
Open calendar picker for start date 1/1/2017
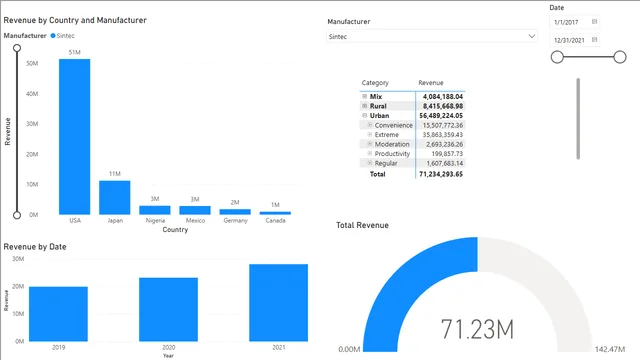tap(594, 22)
